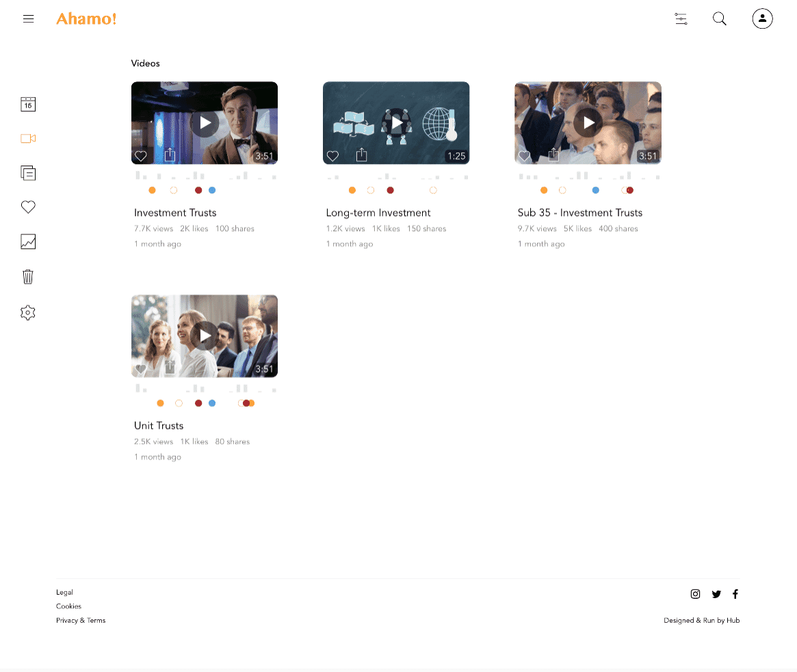
Task: Play the Long-term Investment video
Action: pos(396,123)
